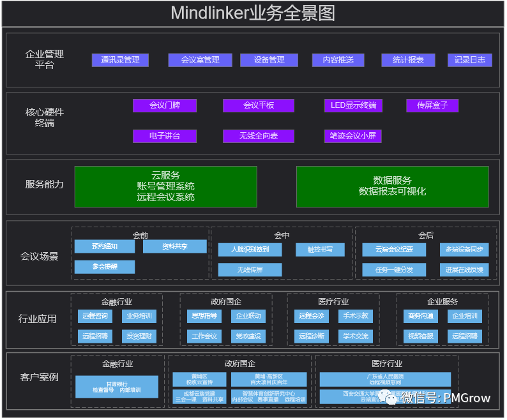Select the 企业联动 box
Screen dimensions: 507x420
pyautogui.click(x=248, y=316)
